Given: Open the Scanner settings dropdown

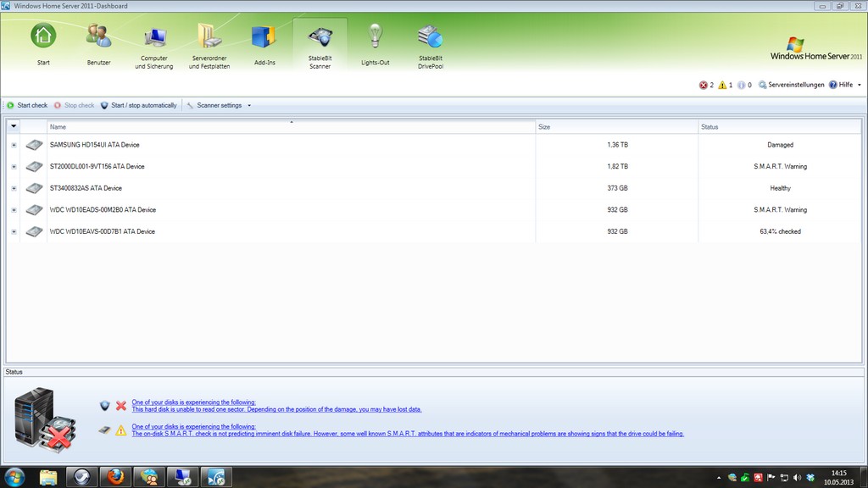Looking at the screenshot, I should 219,105.
